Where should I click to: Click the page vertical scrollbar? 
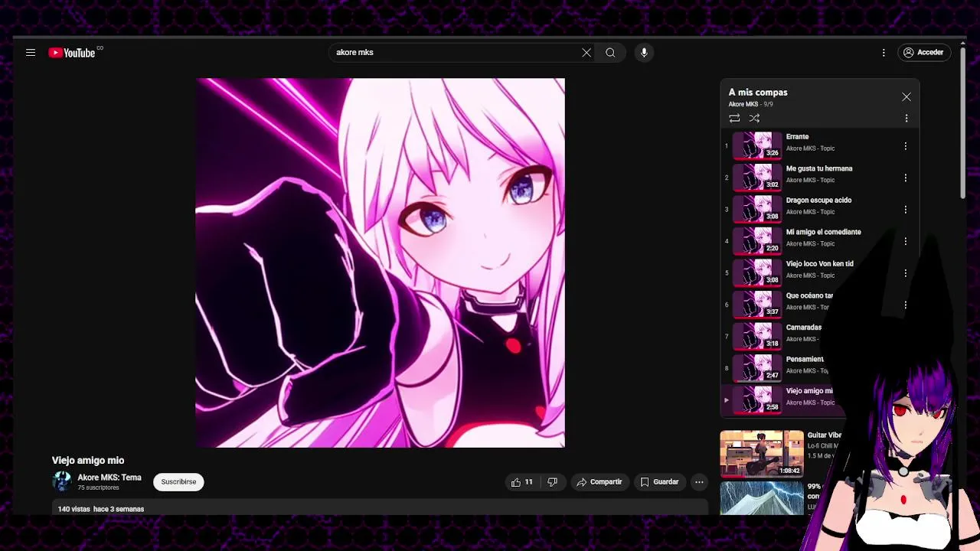tap(963, 122)
